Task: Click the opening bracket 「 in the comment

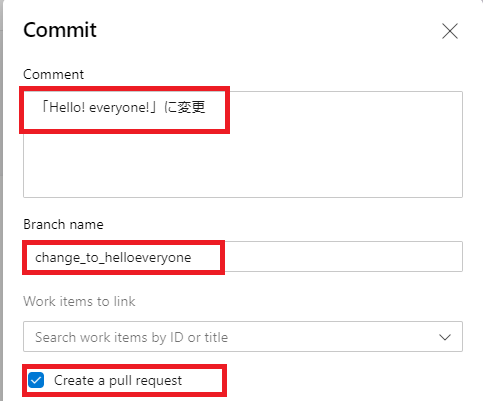Action: [x=44, y=107]
